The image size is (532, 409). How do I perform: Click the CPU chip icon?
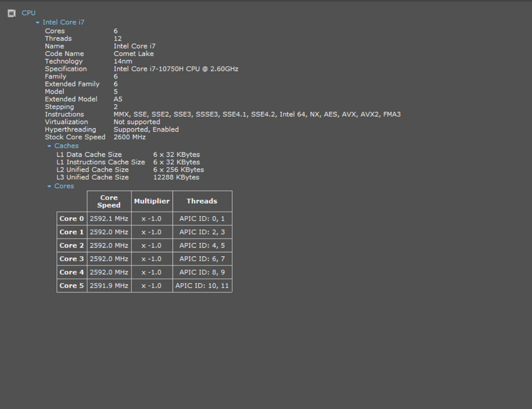(11, 13)
